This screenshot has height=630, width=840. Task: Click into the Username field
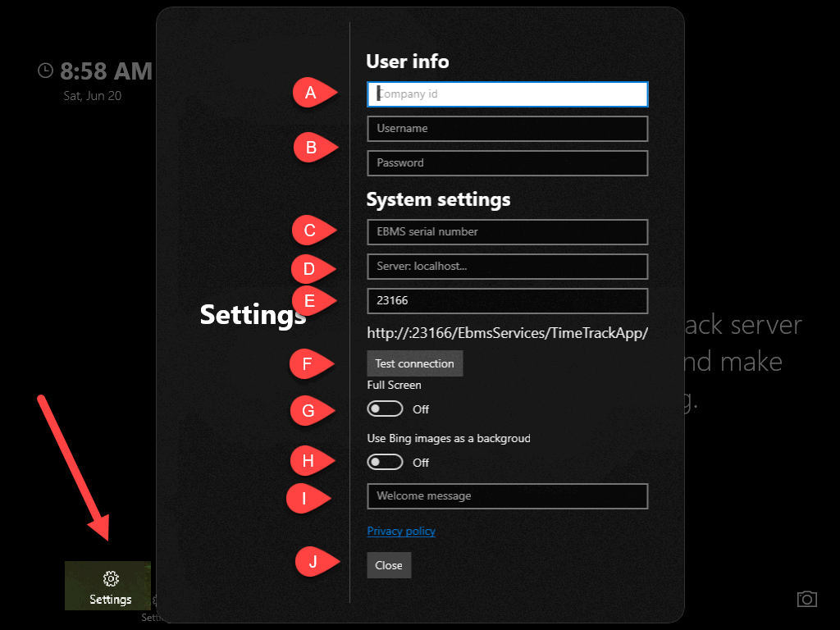(x=507, y=129)
